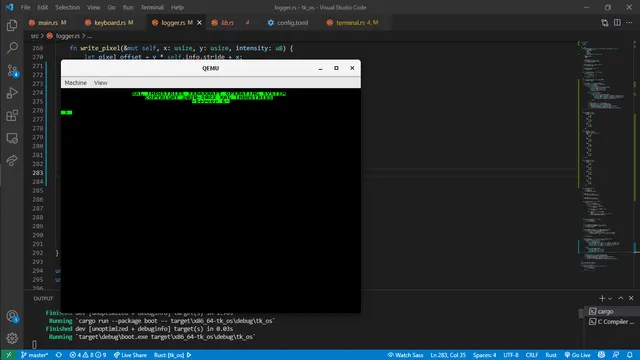This screenshot has width=640, height=360.
Task: Open the Terminal menu
Action: 152,7
